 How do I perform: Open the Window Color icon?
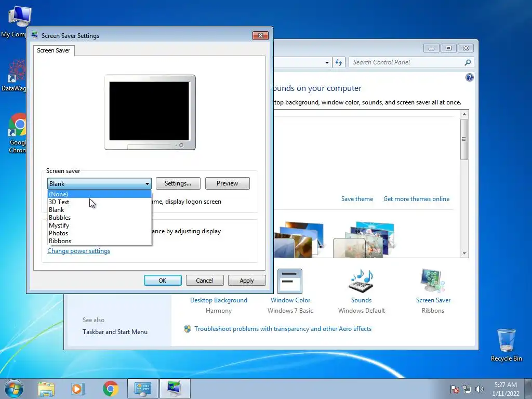290,281
